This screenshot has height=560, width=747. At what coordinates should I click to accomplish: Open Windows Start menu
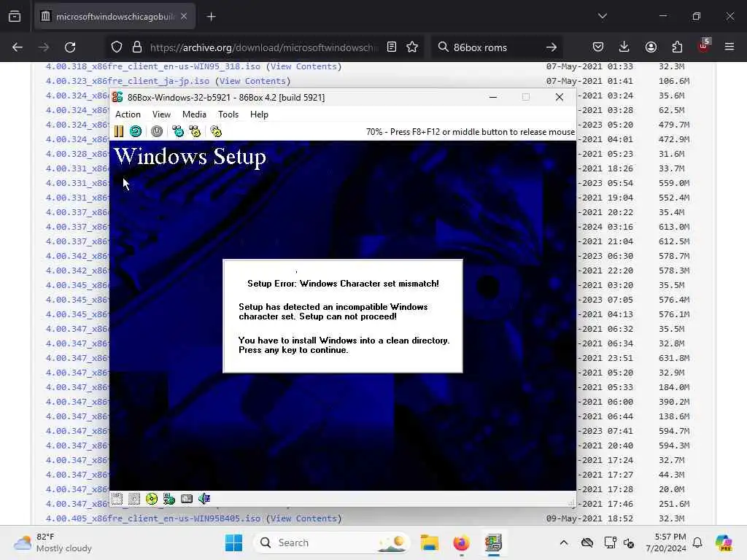click(233, 542)
